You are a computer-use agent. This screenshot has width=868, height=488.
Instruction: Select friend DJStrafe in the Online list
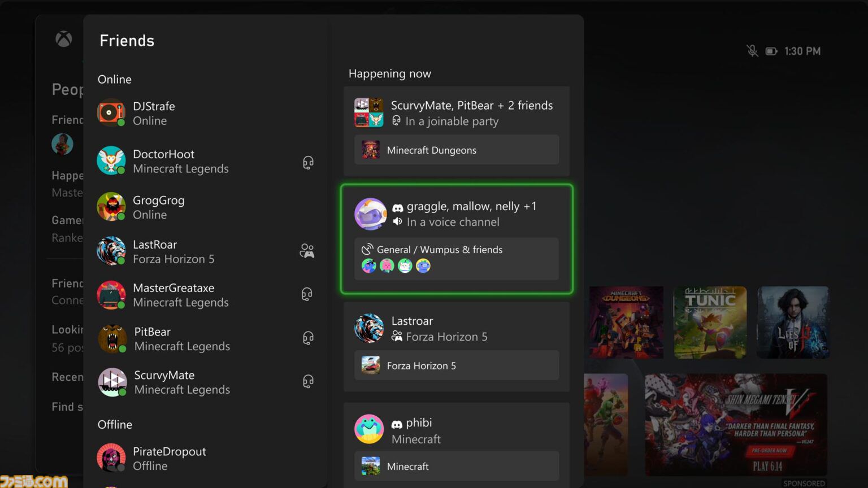point(207,113)
